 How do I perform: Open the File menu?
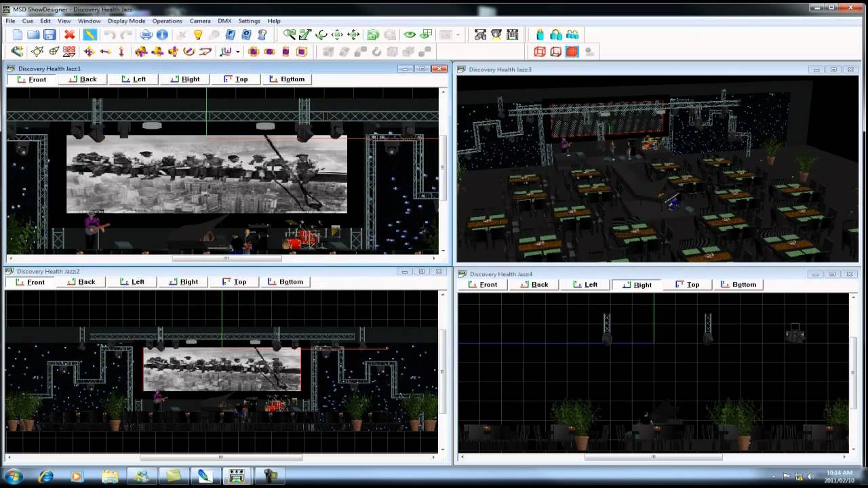coord(10,21)
